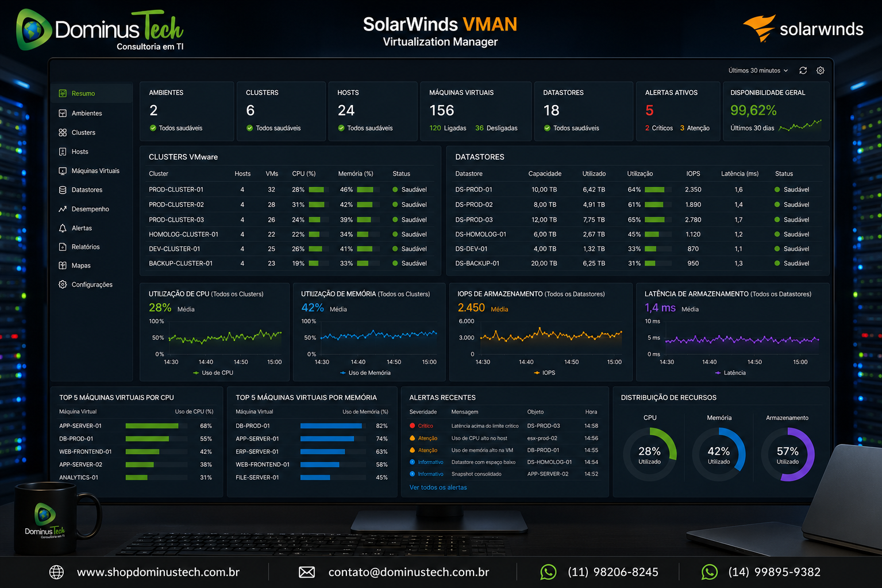Viewport: 882px width, 588px height.
Task: Click the green check icon in Ambientes card
Action: pyautogui.click(x=153, y=128)
